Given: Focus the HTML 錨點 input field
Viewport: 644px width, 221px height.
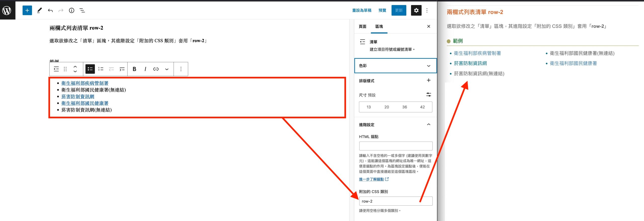Looking at the screenshot, I should pyautogui.click(x=396, y=146).
